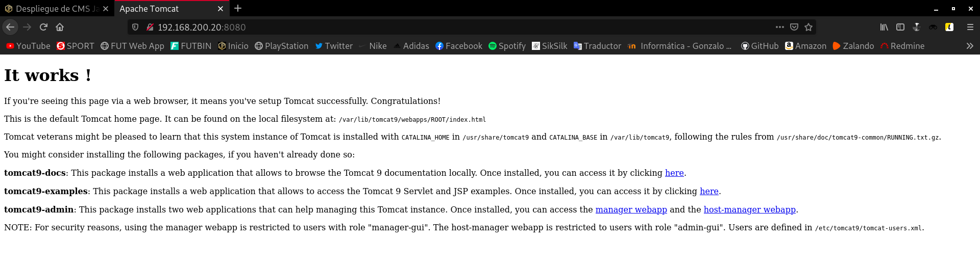Close the browser window
The height and width of the screenshot is (267, 980).
click(971, 9)
